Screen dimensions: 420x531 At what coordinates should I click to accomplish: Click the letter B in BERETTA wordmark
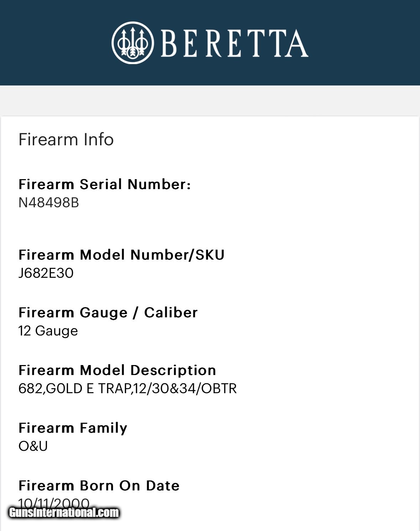coord(169,43)
